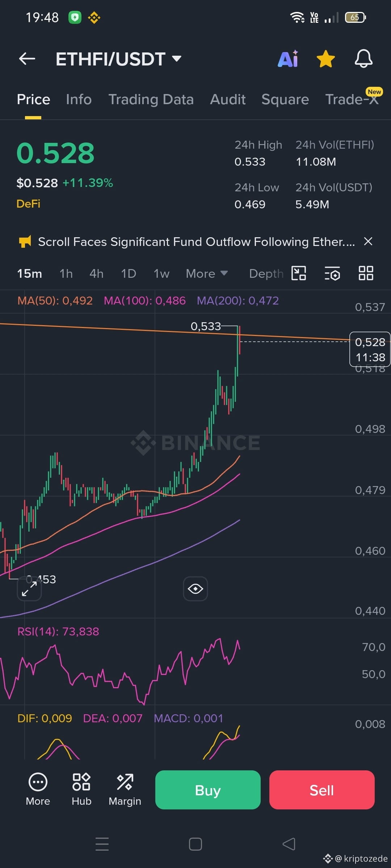Select the 1w chart interval
Viewport: 391px width, 868px height.
pos(161,273)
